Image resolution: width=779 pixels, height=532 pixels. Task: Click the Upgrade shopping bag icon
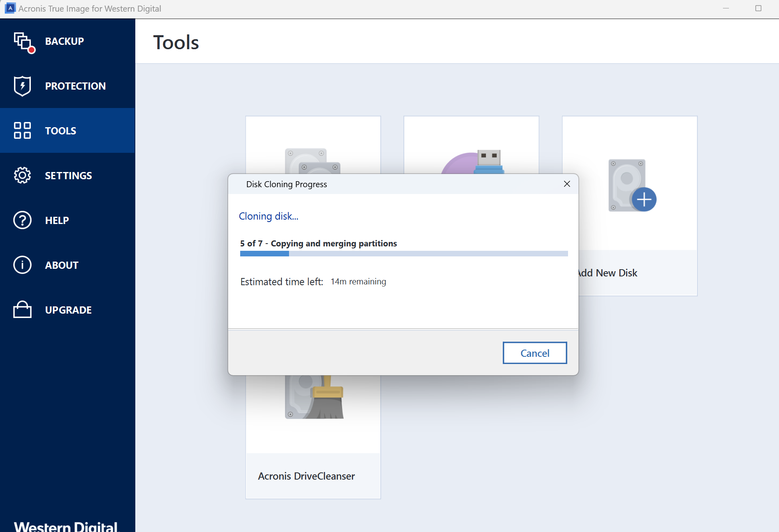22,310
